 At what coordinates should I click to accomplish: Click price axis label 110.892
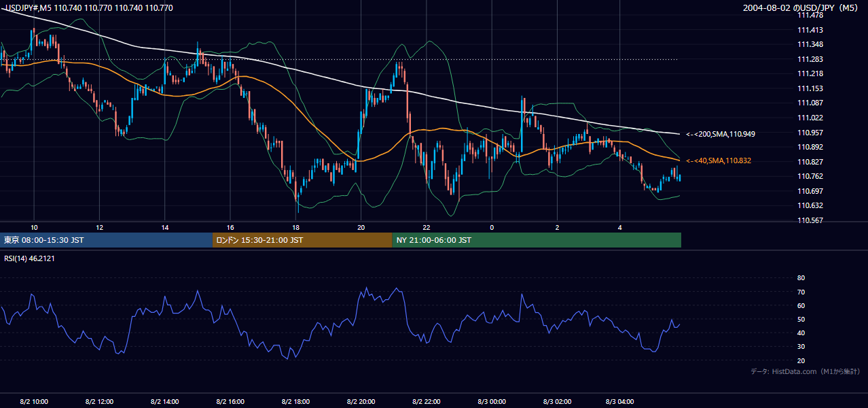[811, 147]
